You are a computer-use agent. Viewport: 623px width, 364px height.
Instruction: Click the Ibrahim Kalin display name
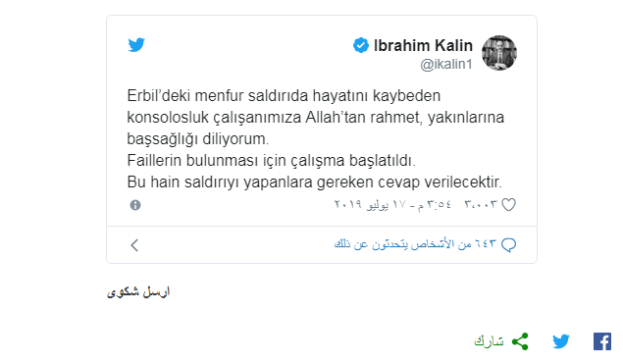(x=423, y=46)
